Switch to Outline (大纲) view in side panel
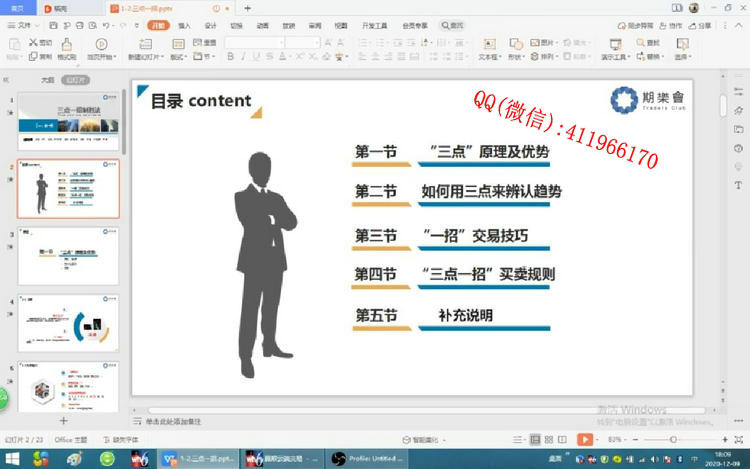 [x=47, y=79]
